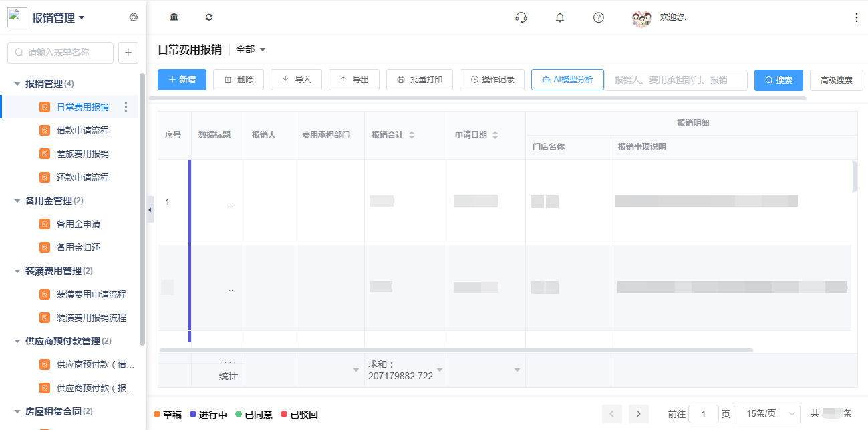Click the page number input showing 1
The height and width of the screenshot is (430, 868).
pos(704,414)
